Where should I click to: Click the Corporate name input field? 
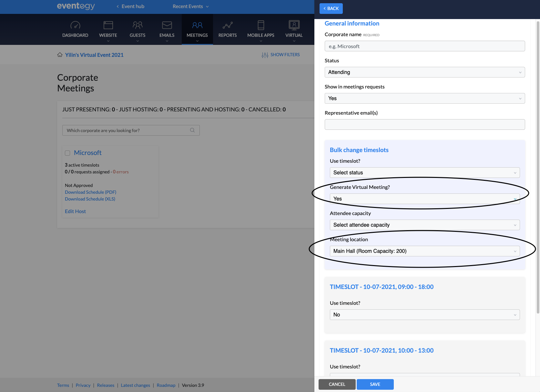(425, 46)
